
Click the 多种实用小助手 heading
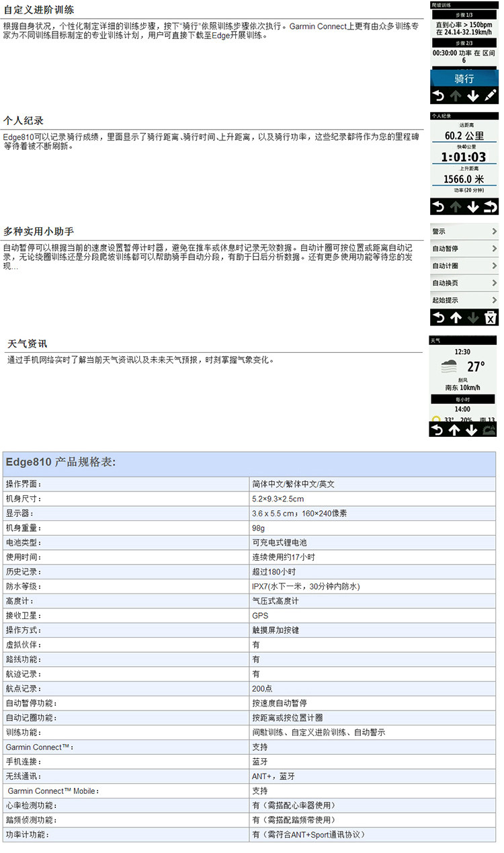click(x=39, y=231)
